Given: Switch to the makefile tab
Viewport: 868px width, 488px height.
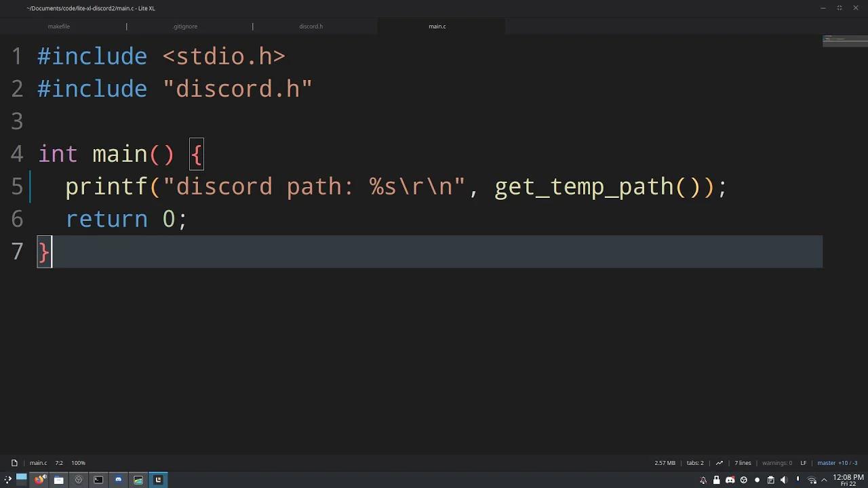Looking at the screenshot, I should pyautogui.click(x=58, y=26).
